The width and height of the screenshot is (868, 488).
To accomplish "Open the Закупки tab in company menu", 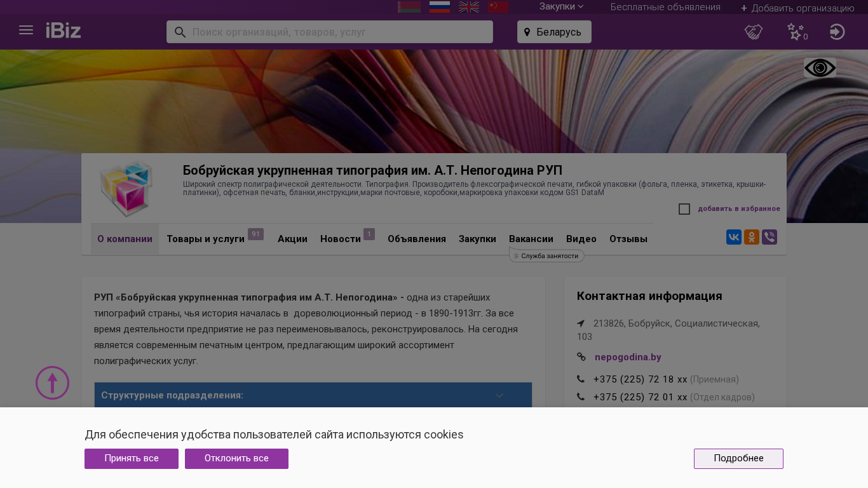I will [477, 239].
